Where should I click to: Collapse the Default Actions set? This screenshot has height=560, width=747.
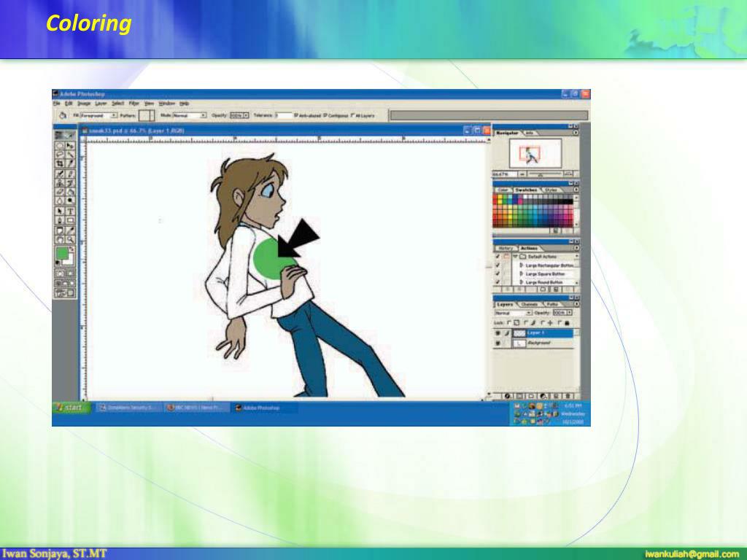click(516, 255)
